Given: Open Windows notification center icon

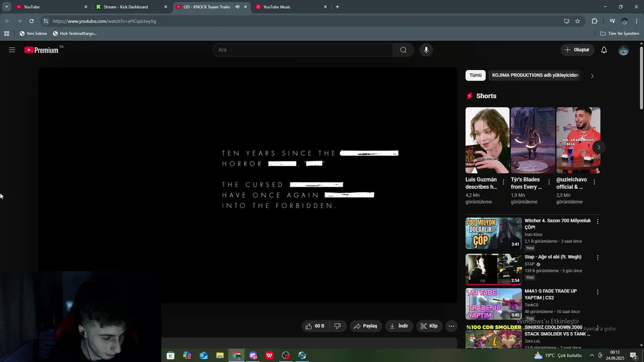Looking at the screenshot, I should [x=633, y=355].
